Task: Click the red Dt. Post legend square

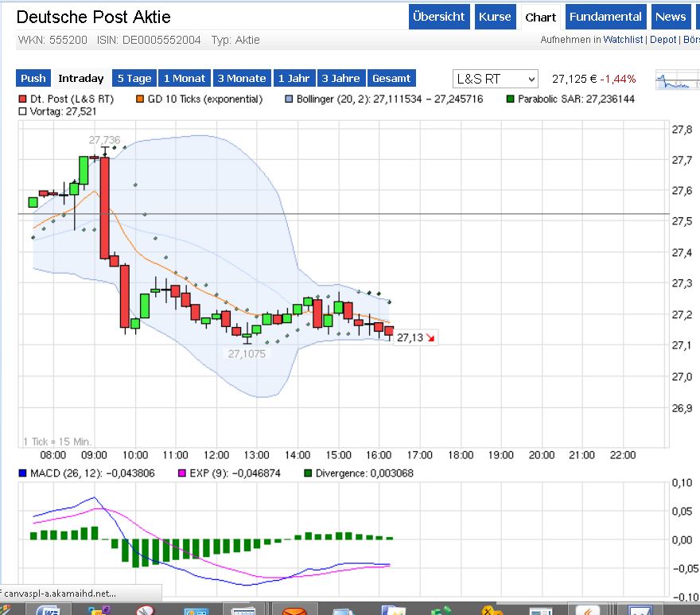Action: pyautogui.click(x=22, y=99)
